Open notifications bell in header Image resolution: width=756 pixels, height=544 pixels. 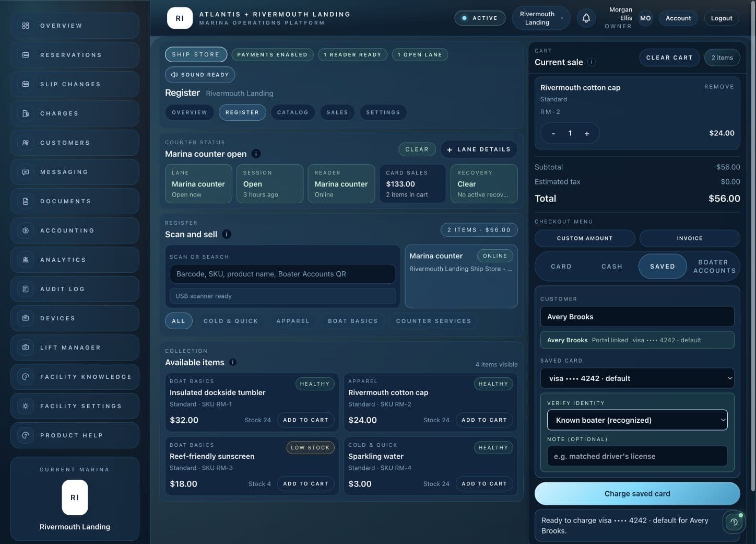click(x=586, y=18)
